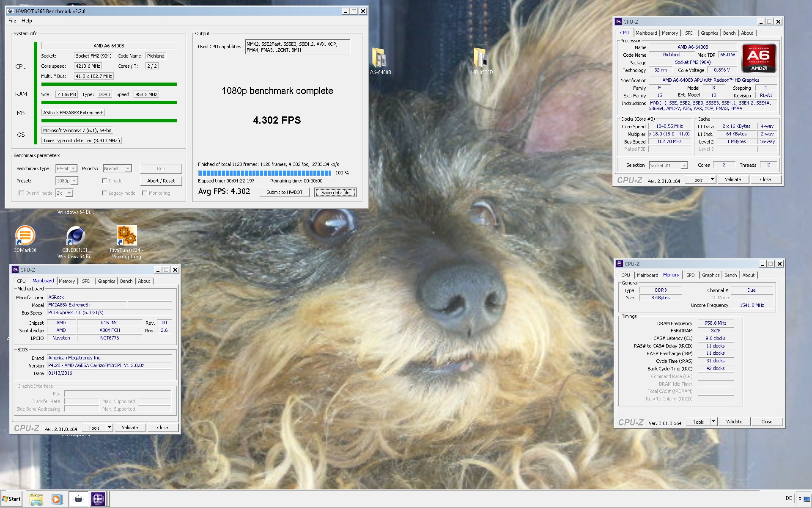Click the Mainboard CPU-Z window title icon
This screenshot has height=508, width=812.
pyautogui.click(x=15, y=270)
